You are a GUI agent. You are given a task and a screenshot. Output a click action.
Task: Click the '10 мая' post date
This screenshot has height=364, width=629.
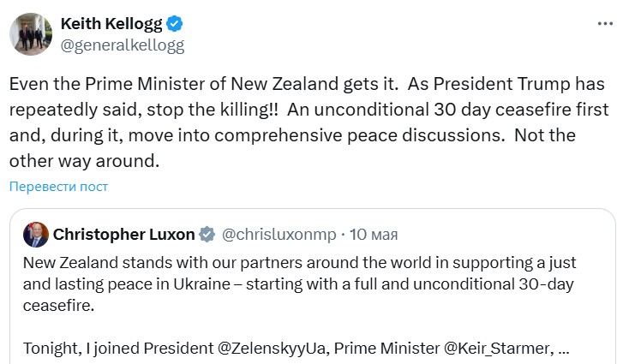coord(373,235)
